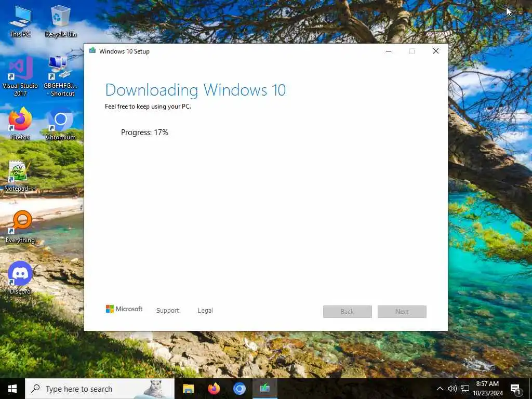Open the volume control in tray
The height and width of the screenshot is (399, 532).
pos(452,389)
